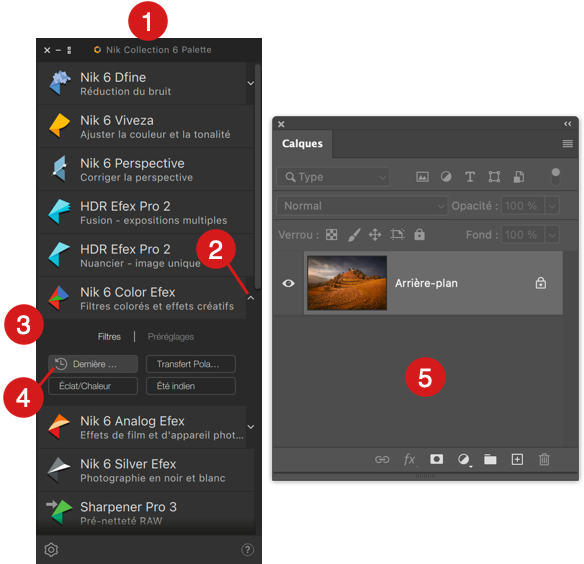Click Fond 100 % value field

click(x=523, y=235)
